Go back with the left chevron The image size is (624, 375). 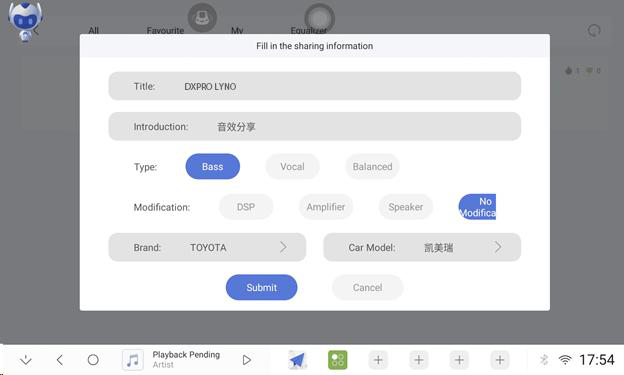(x=60, y=360)
